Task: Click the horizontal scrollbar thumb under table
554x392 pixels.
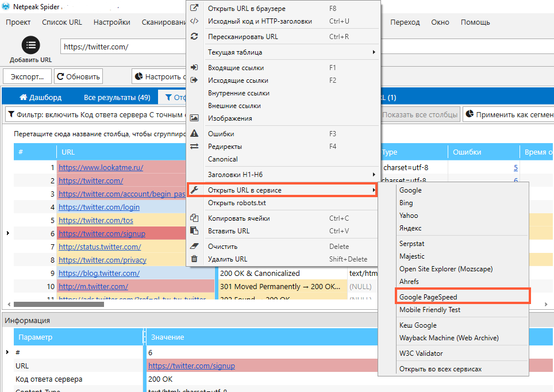Action: [59, 304]
